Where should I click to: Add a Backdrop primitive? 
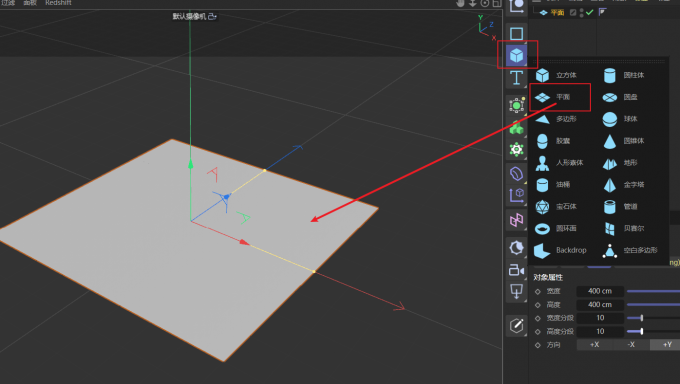point(560,250)
